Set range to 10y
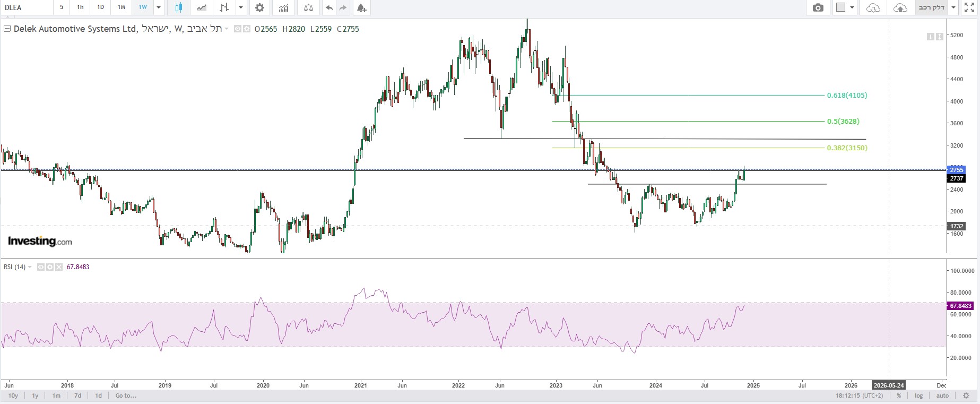The width and height of the screenshot is (980, 404). click(13, 396)
